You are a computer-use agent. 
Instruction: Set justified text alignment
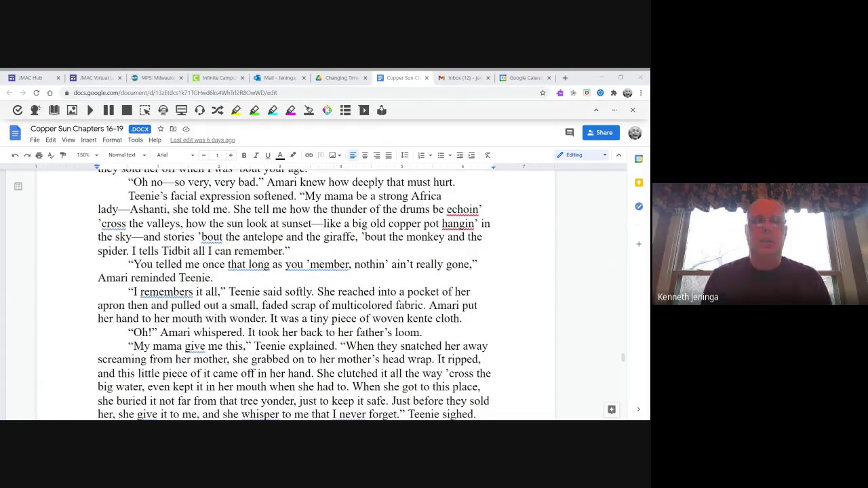(x=389, y=155)
